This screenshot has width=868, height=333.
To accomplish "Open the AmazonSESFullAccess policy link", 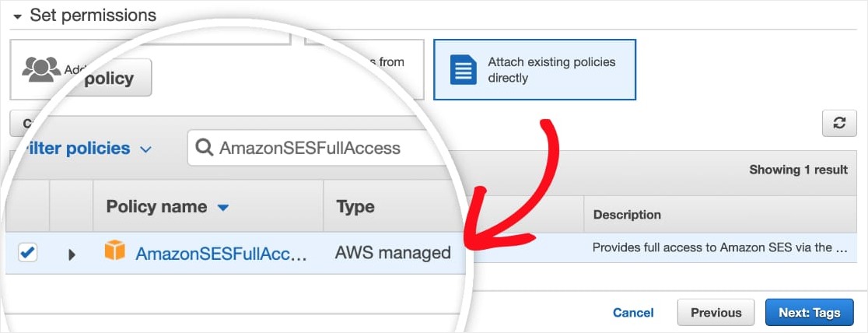I will 221,253.
